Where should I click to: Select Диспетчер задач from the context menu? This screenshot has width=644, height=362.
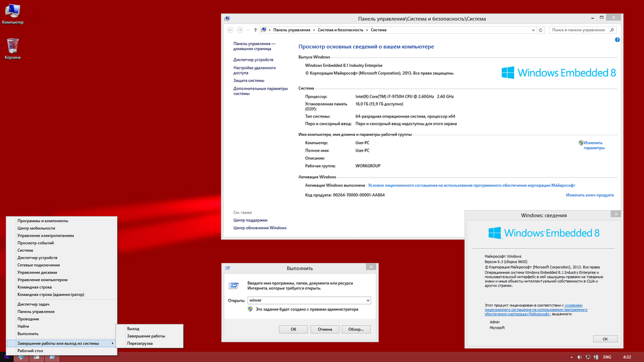point(33,304)
